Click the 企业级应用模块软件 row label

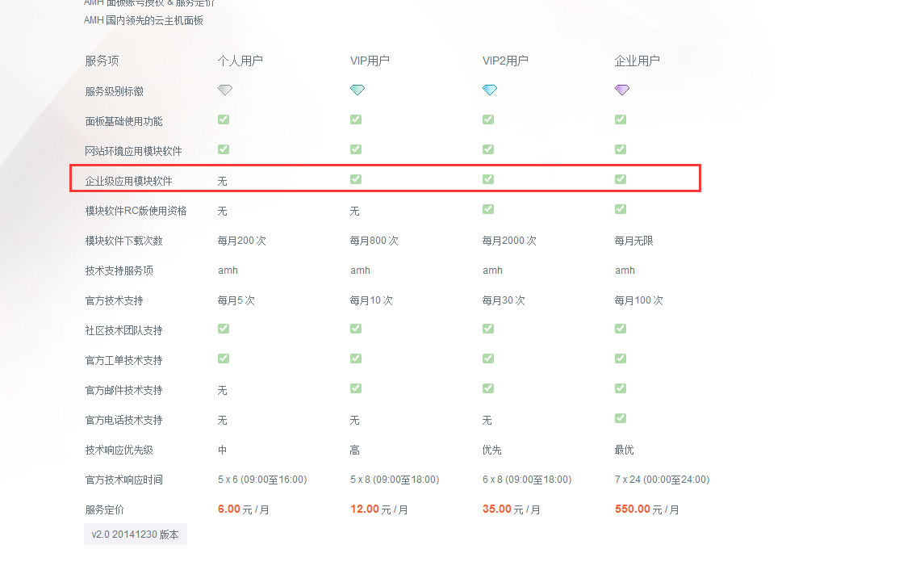click(x=128, y=181)
